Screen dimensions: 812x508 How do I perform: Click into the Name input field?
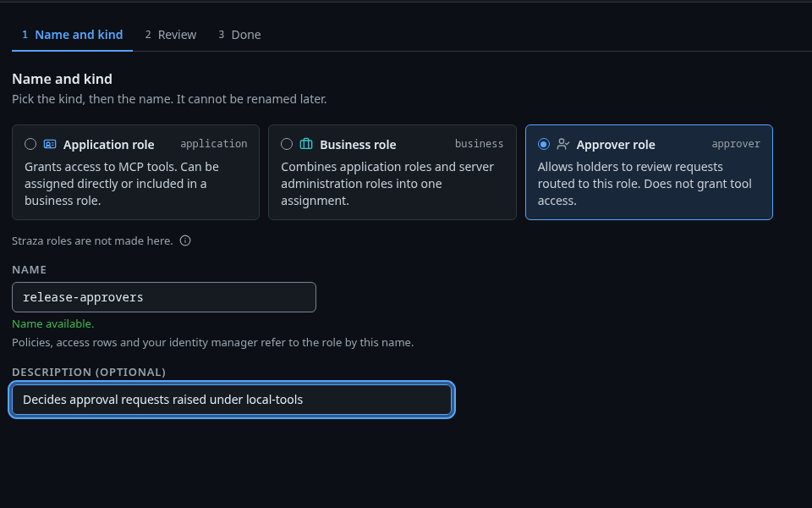[164, 297]
